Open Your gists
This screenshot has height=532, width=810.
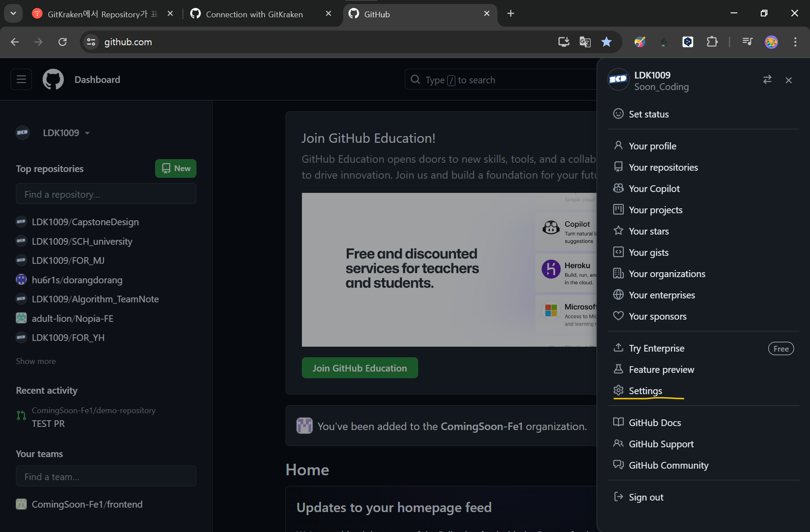(x=703, y=252)
